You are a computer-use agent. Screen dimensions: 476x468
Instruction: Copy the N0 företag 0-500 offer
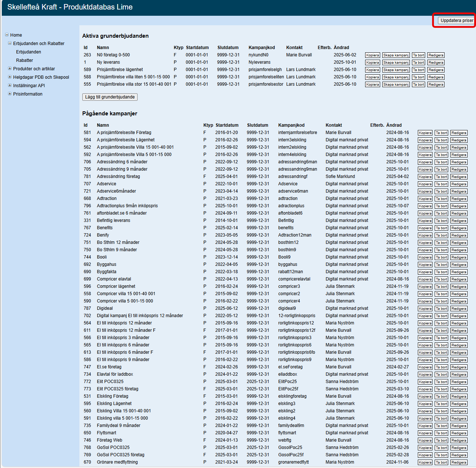372,55
